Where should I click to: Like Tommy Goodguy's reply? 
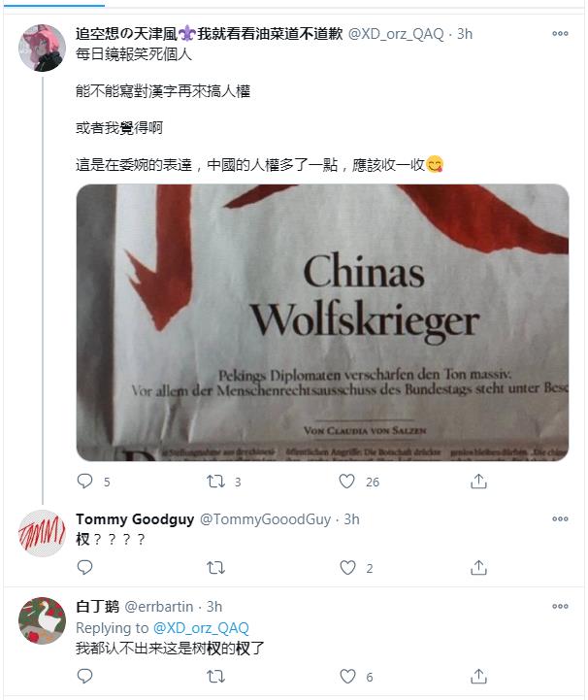[x=347, y=567]
